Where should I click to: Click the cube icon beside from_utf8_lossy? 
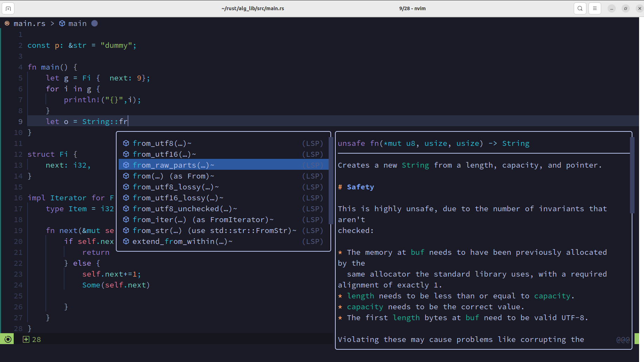pyautogui.click(x=126, y=187)
